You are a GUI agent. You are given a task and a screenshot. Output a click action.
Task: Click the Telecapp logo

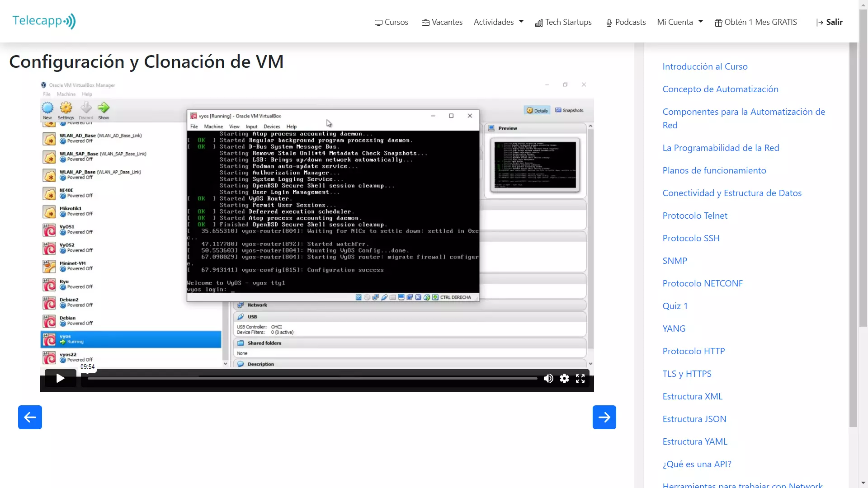44,21
